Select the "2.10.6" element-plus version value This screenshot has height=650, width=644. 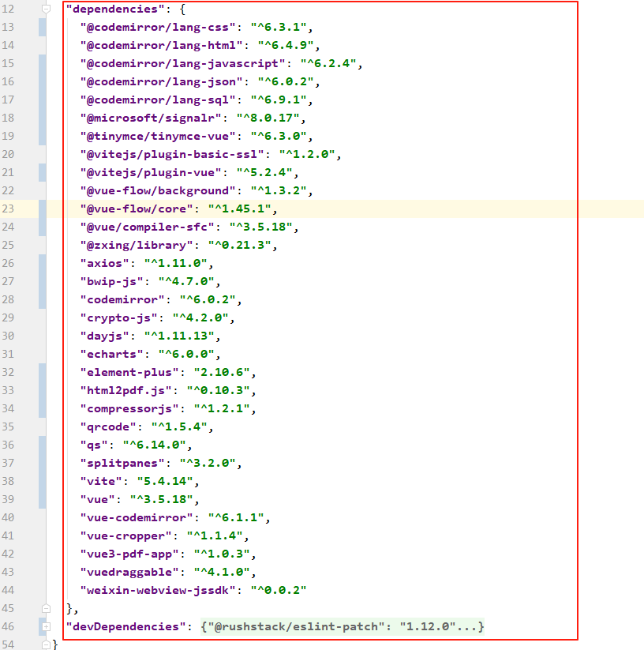222,372
